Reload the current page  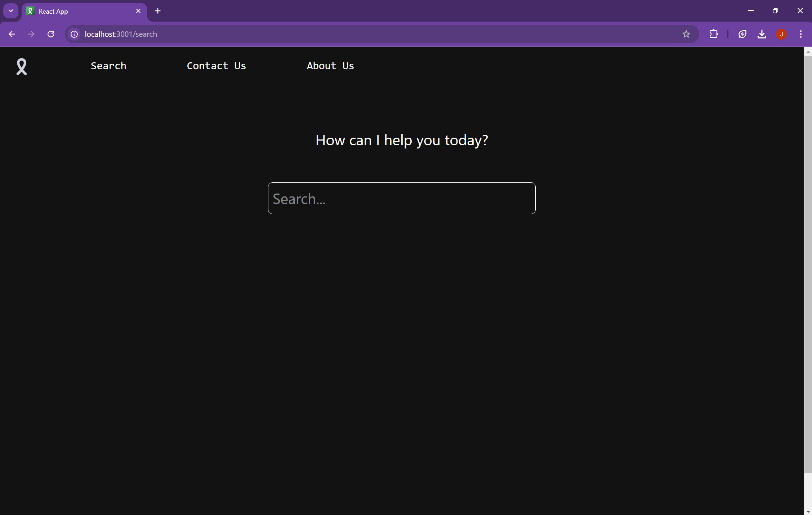pos(51,34)
